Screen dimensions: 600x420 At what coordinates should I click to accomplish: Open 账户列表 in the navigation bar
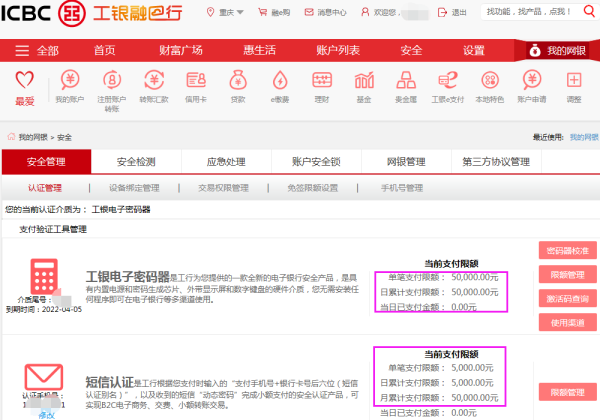click(338, 50)
